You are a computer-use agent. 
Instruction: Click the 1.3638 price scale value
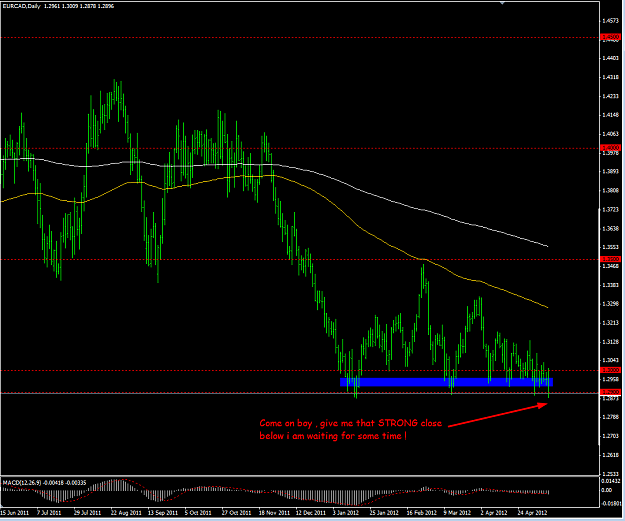point(611,228)
